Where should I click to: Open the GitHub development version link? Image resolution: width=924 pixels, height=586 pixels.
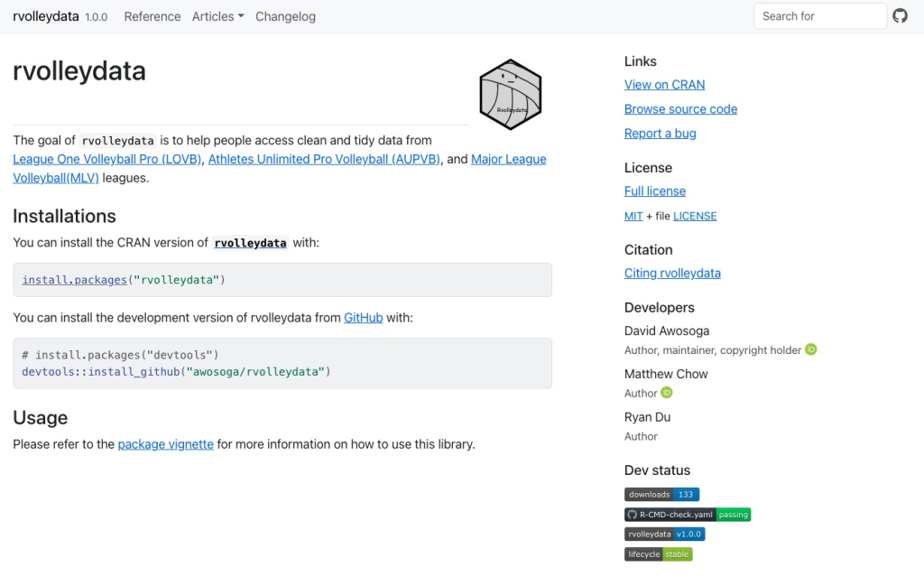pos(363,318)
